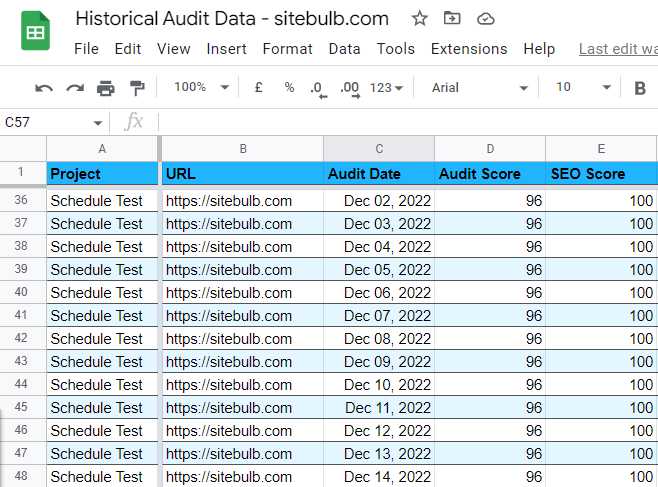This screenshot has width=658, height=487.
Task: Expand the name box dropdown arrow
Action: (98, 123)
